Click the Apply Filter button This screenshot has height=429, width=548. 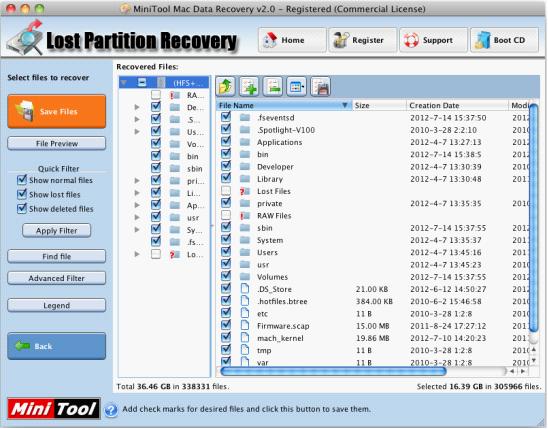[x=57, y=231]
